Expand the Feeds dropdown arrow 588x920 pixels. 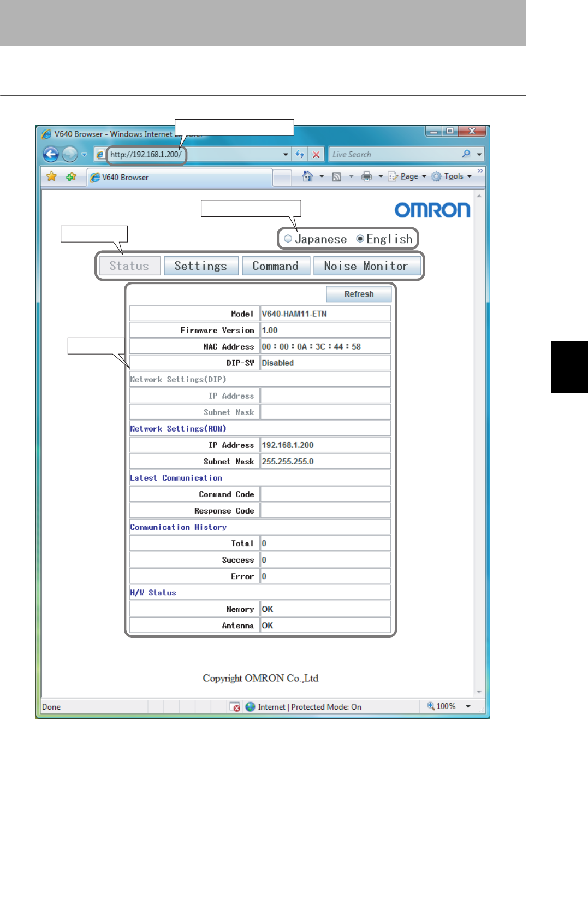[351, 176]
